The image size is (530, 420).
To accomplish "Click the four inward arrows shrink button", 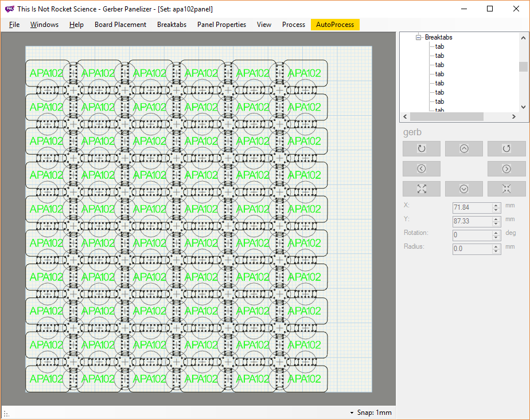I will [x=506, y=189].
